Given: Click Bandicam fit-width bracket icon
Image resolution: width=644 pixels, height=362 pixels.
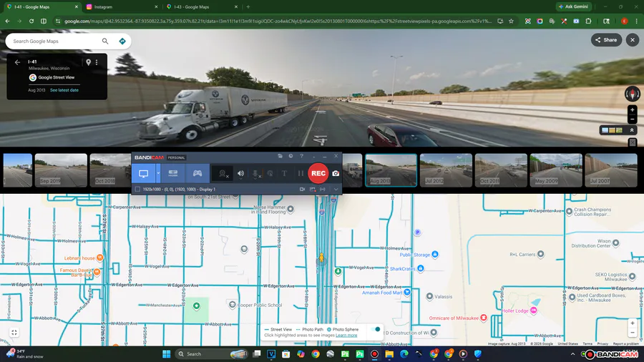Looking at the screenshot, I should click(x=323, y=189).
